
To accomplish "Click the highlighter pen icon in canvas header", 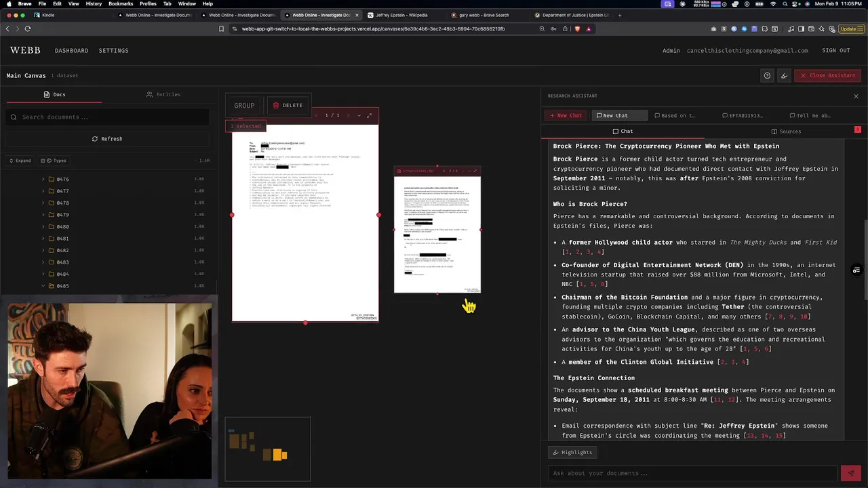I will pos(784,75).
